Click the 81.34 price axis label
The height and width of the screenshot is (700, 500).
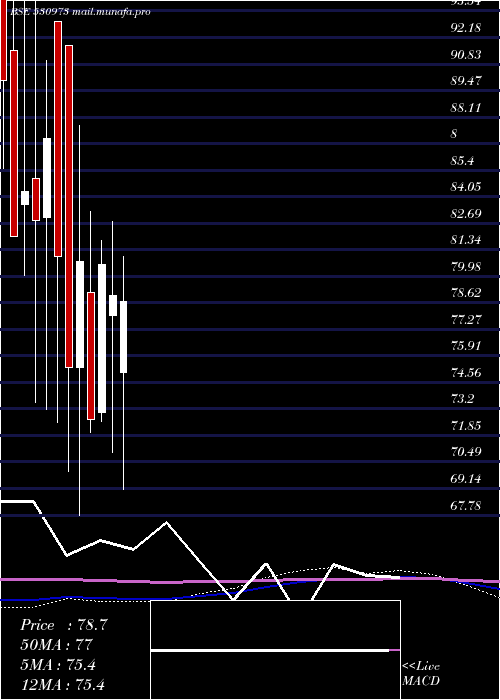click(x=466, y=240)
